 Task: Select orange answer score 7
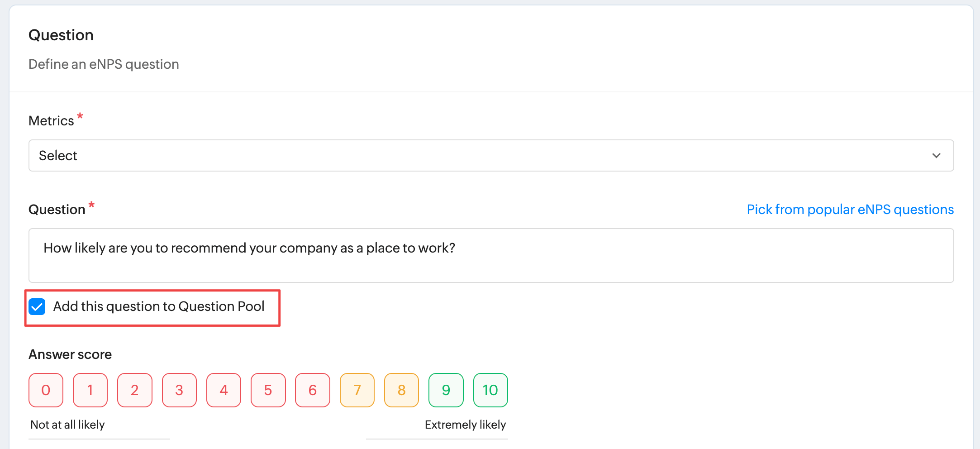pyautogui.click(x=357, y=390)
